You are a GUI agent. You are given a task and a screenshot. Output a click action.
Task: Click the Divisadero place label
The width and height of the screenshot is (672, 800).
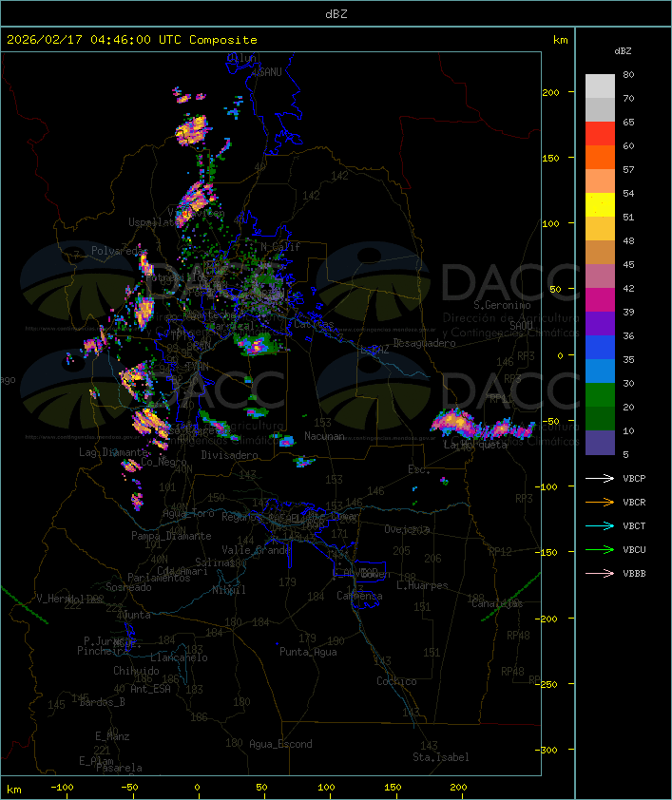pyautogui.click(x=229, y=454)
